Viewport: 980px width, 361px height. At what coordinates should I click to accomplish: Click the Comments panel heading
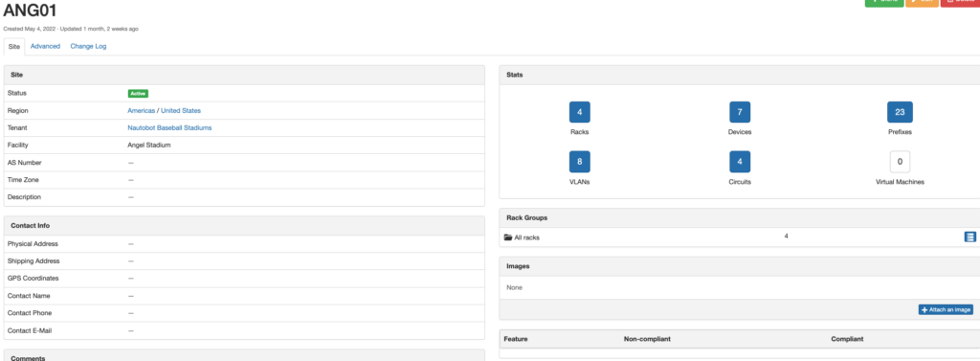[28, 358]
